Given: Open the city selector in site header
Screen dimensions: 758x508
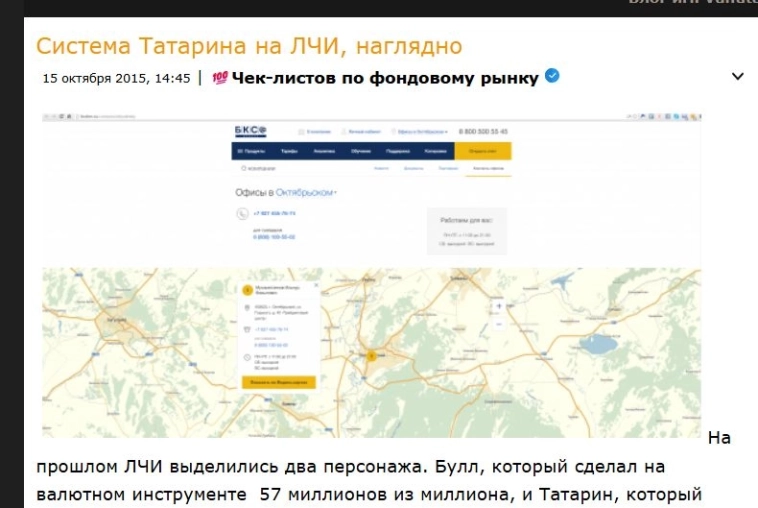Looking at the screenshot, I should [x=422, y=131].
